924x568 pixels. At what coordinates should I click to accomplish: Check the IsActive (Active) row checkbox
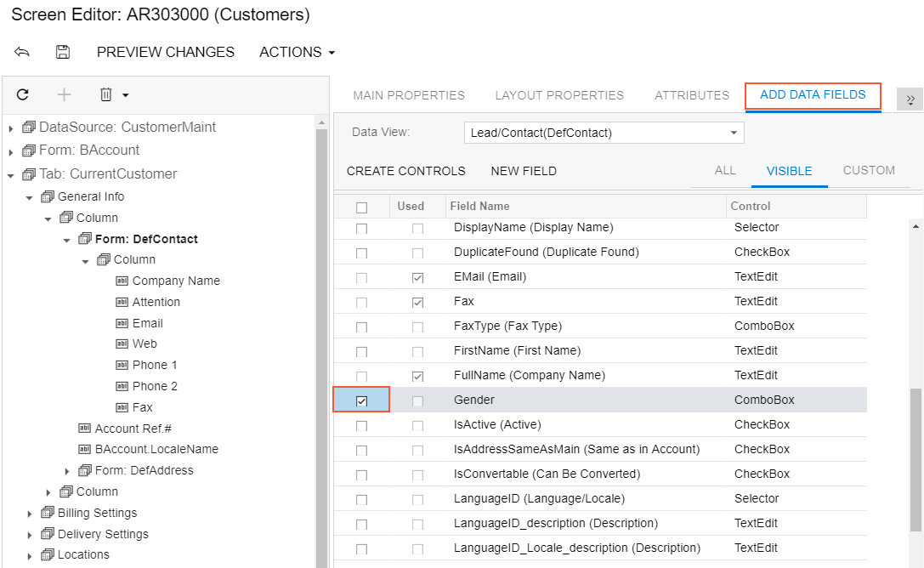click(361, 425)
